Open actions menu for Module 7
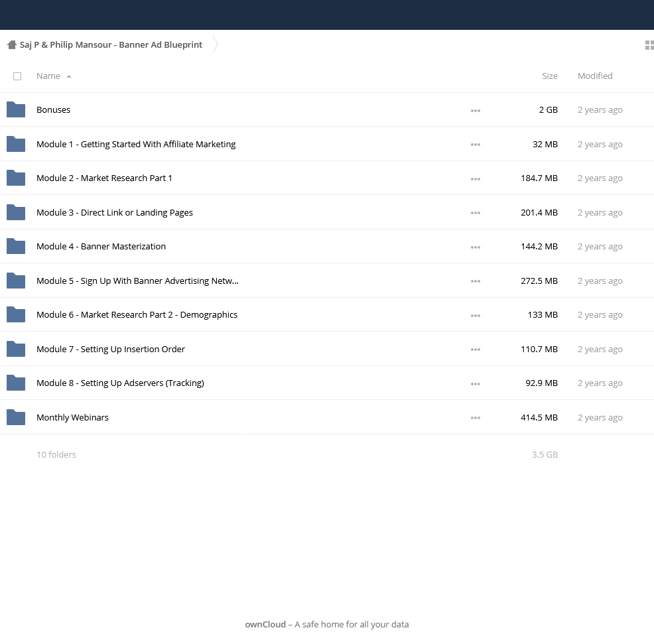Viewport: 654px width, 644px height. (x=476, y=350)
